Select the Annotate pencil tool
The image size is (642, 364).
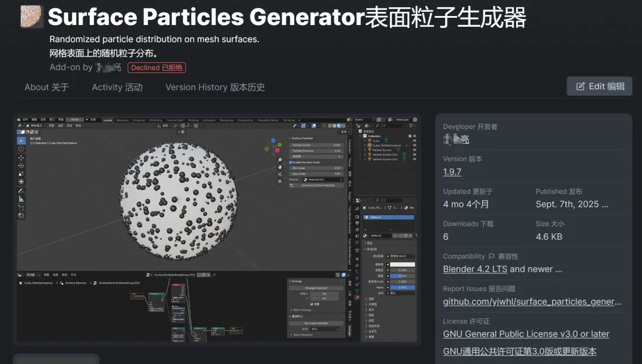(x=21, y=191)
